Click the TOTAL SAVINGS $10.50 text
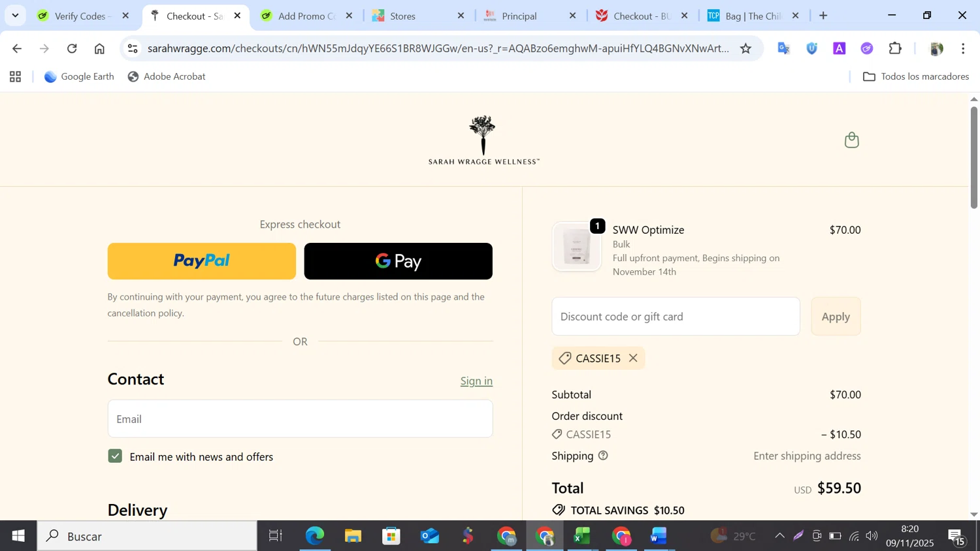The height and width of the screenshot is (551, 980). tap(627, 510)
